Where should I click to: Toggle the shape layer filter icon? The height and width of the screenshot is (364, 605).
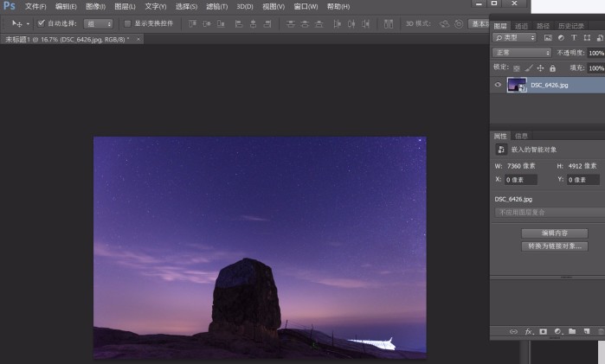point(587,38)
